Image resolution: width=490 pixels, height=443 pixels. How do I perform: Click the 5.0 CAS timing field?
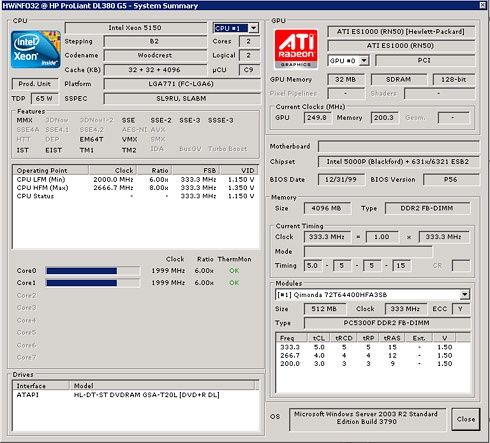coord(313,265)
